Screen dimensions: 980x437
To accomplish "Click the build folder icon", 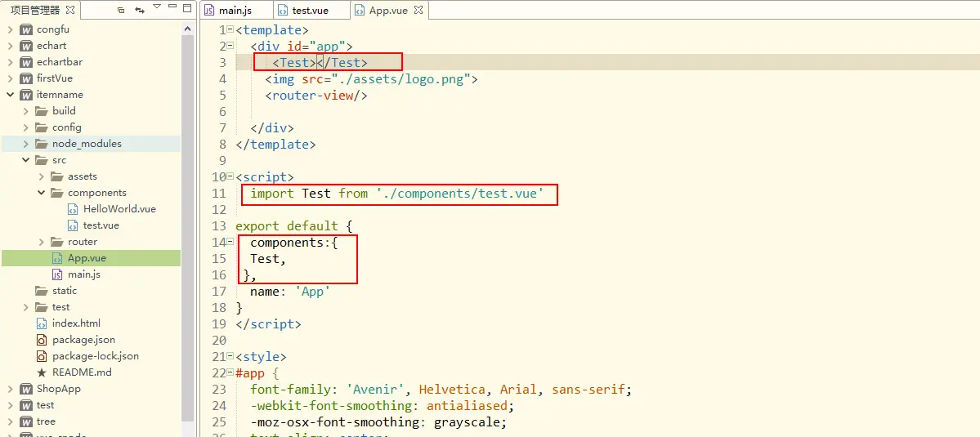I will 42,111.
